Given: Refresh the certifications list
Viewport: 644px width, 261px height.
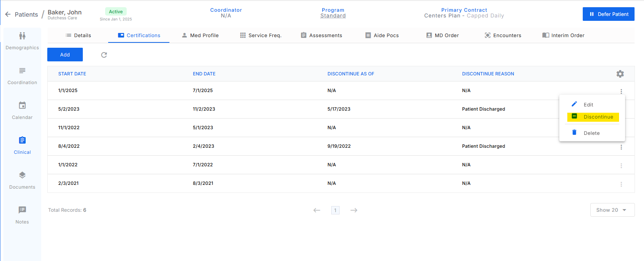Looking at the screenshot, I should [104, 55].
